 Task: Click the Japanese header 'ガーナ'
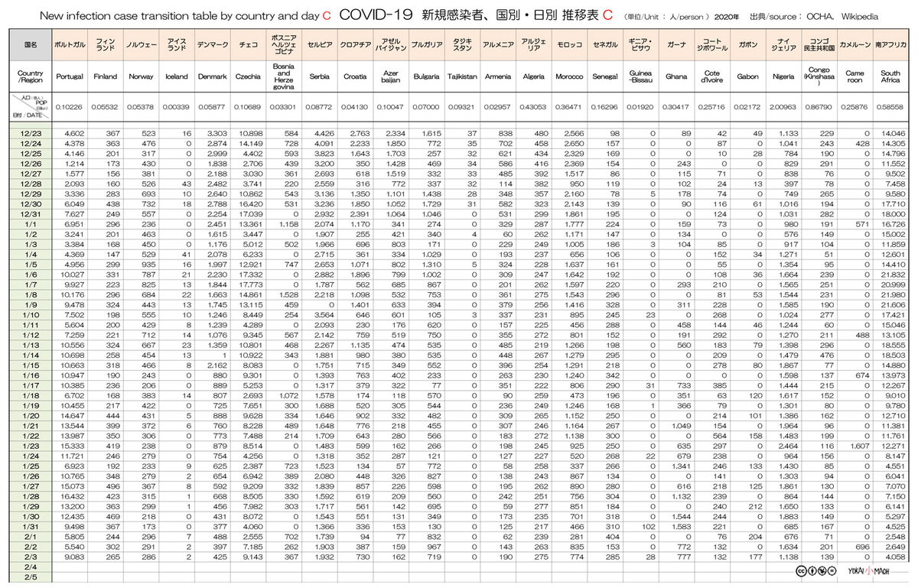676,46
